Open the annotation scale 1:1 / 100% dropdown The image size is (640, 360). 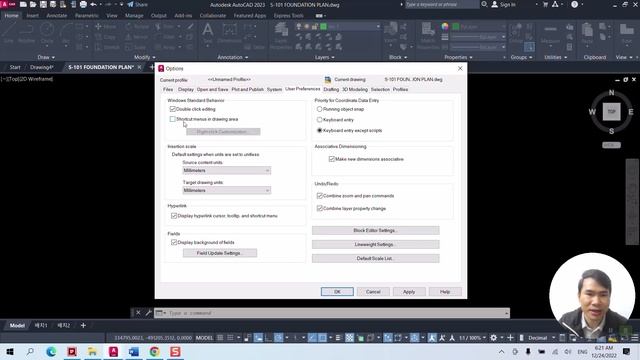[472, 338]
